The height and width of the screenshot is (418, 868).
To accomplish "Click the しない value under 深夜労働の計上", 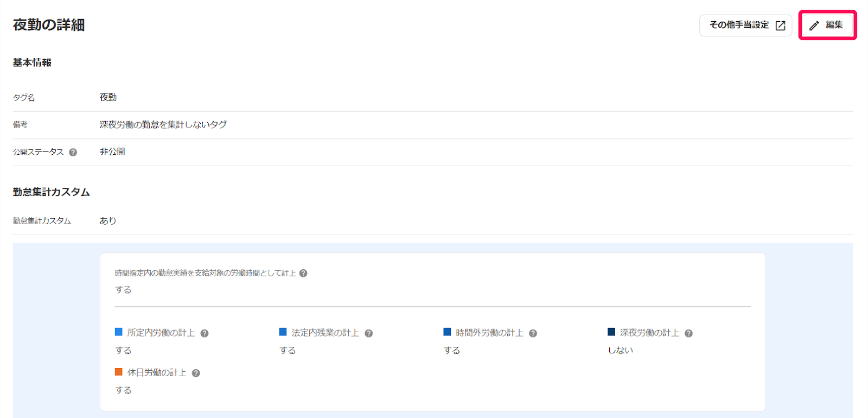I will (x=621, y=350).
